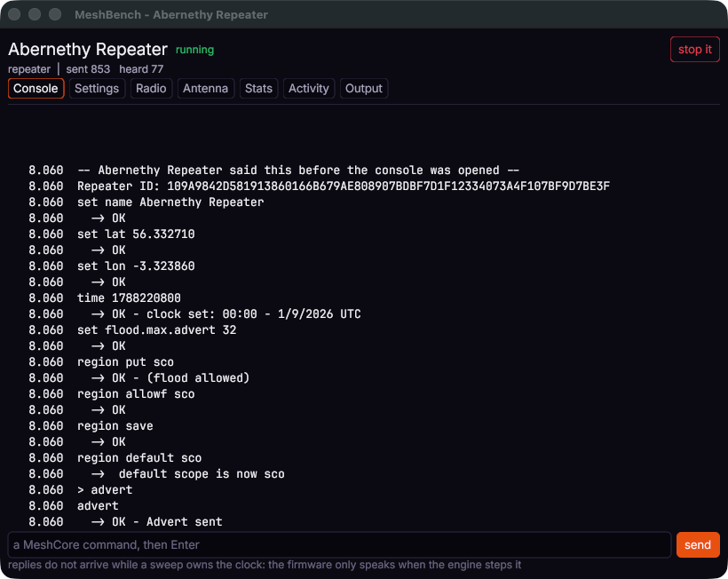Click the 'default scope is now sco' reply
728x579 pixels.
(202, 474)
